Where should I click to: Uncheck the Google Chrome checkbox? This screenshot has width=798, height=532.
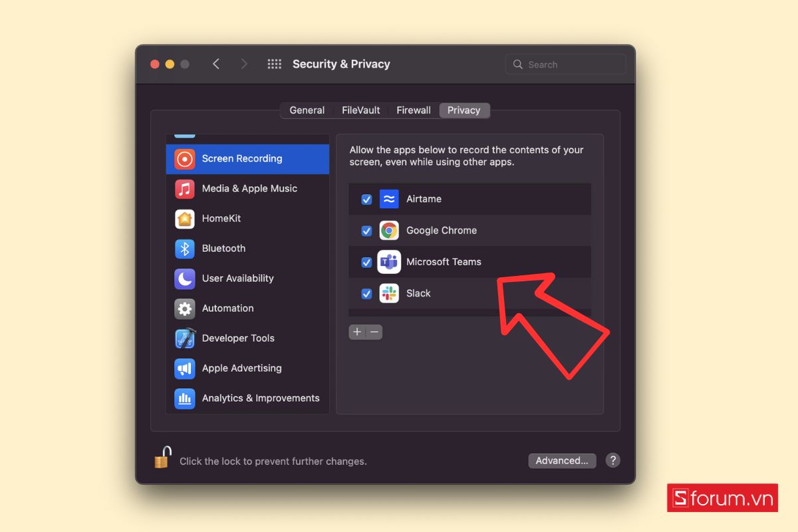point(366,231)
